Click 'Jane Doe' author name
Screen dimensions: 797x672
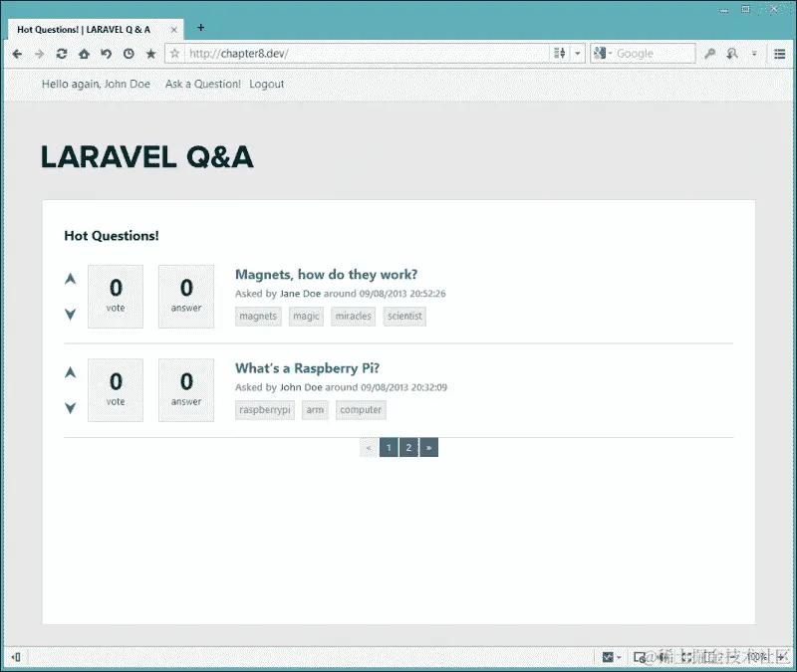tap(300, 294)
